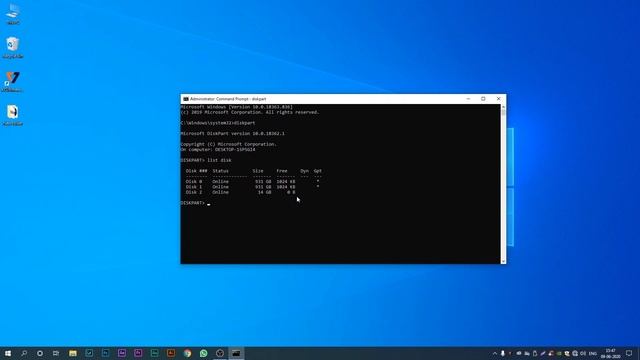Show hidden system tray icons

point(495,353)
